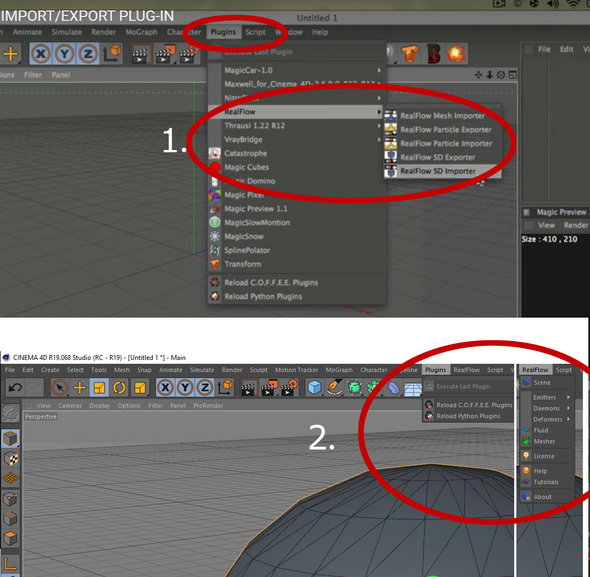Click Reload Python Plugins in top menu

pyautogui.click(x=263, y=297)
